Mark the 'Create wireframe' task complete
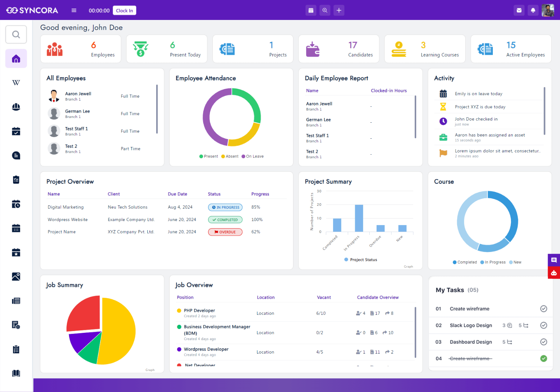Viewport: 560px width, 392px height. (x=544, y=309)
